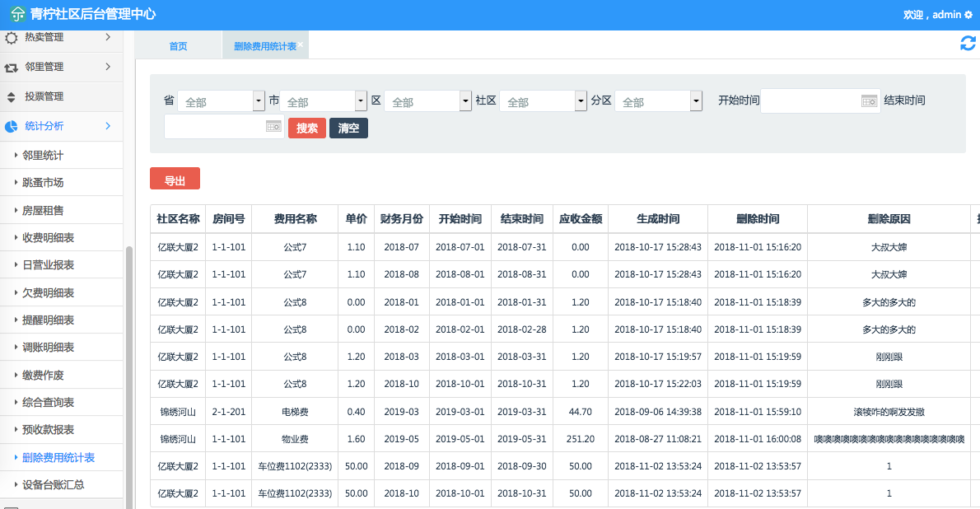Expand the 热卖管理 menu chevron
Screen dimensions: 980x509
[108, 37]
